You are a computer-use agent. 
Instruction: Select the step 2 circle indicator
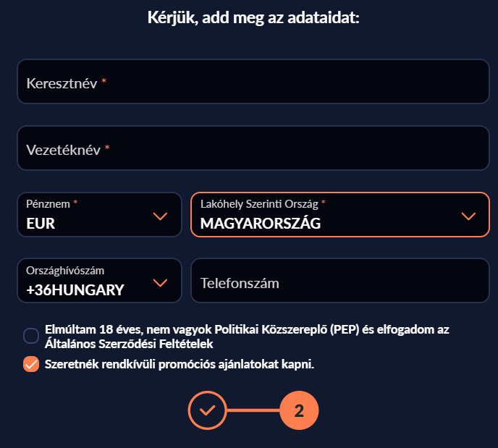[x=299, y=410]
